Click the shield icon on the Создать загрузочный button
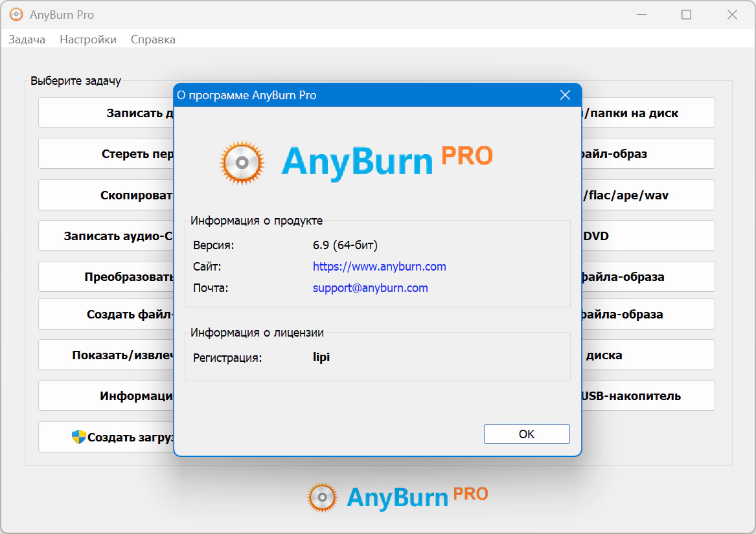The width and height of the screenshot is (756, 534). (78, 437)
